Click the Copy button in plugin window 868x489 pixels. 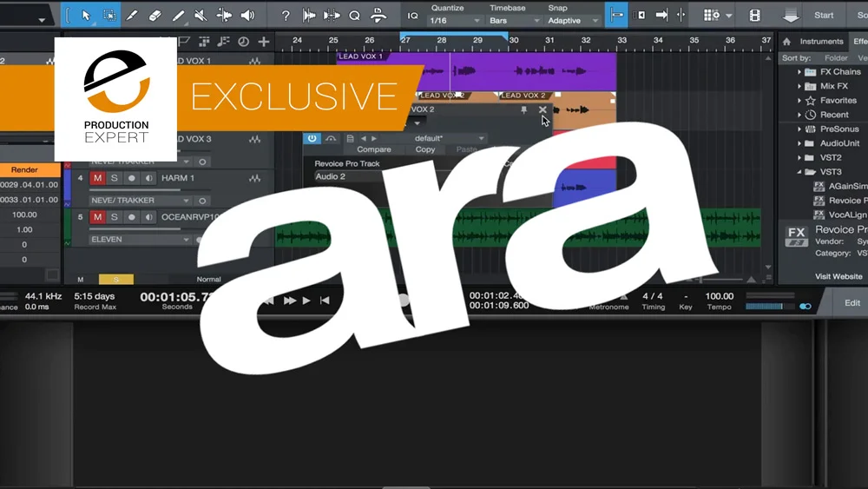tap(425, 149)
